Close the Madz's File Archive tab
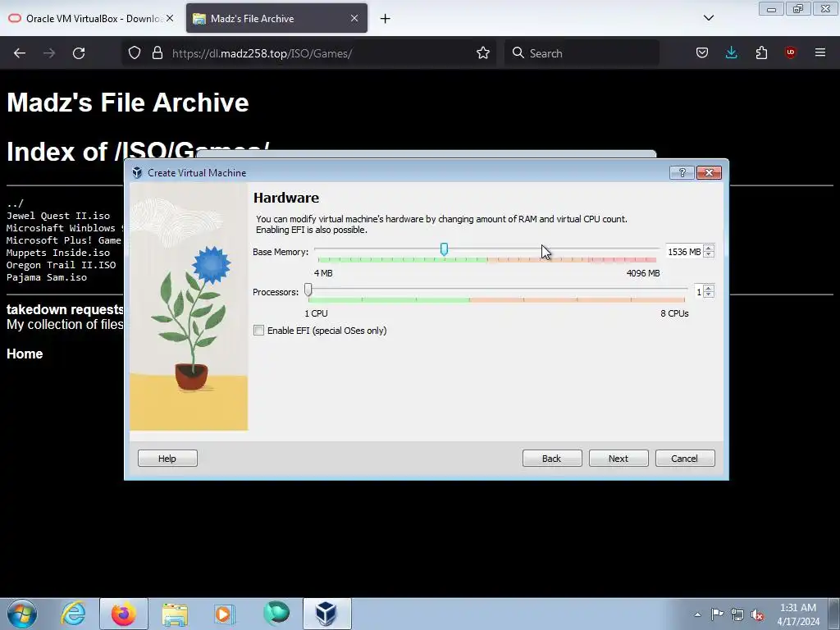 coord(354,18)
